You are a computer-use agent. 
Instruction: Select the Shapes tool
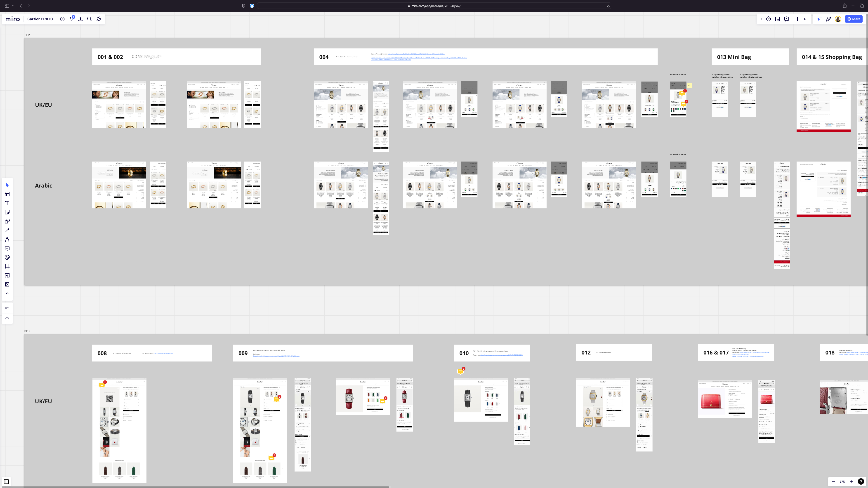tap(7, 221)
